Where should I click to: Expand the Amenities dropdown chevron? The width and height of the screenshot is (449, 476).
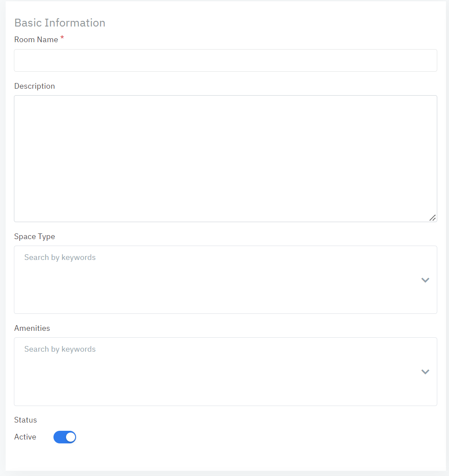[425, 372]
